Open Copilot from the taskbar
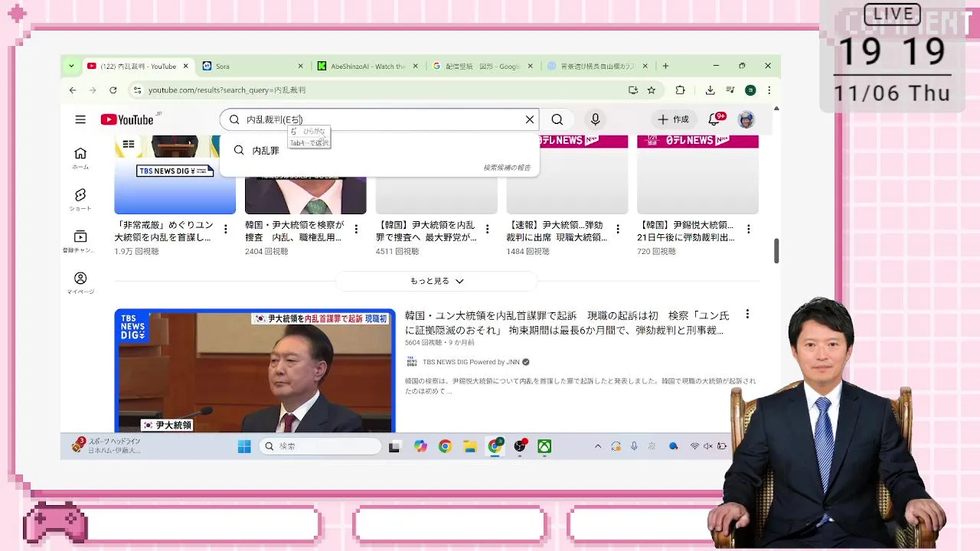This screenshot has height=551, width=980. 420,446
